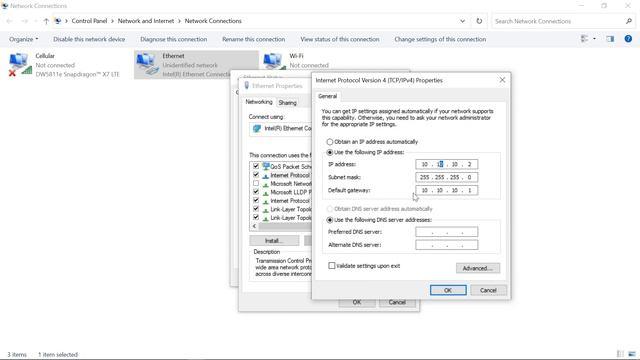640x360 pixels.
Task: Click the Subnet mask field
Action: [x=447, y=177]
